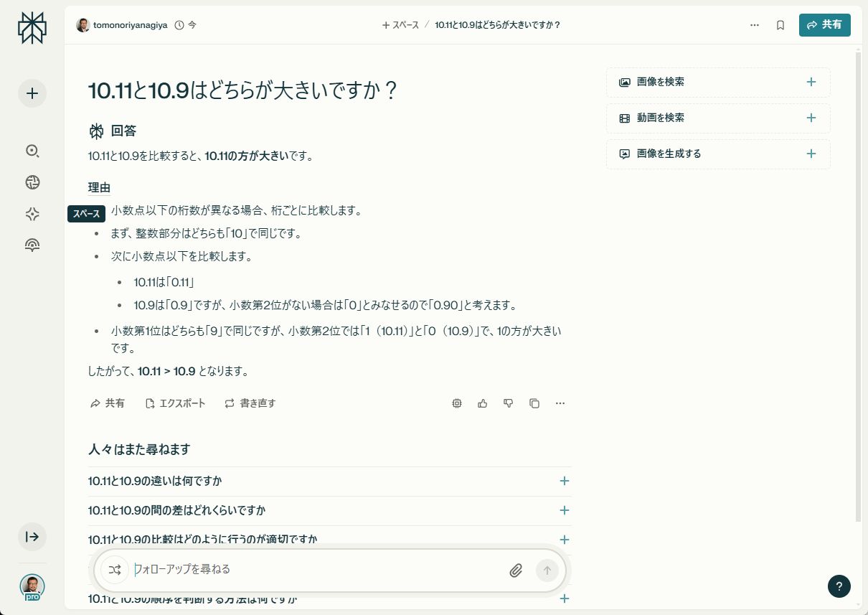Give the answer a thumbs up

(x=482, y=403)
